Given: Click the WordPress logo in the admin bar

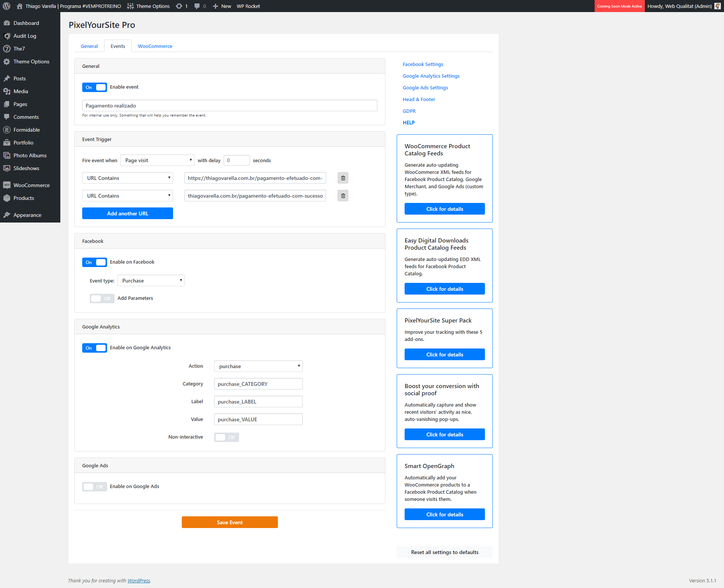Looking at the screenshot, I should click(6, 6).
